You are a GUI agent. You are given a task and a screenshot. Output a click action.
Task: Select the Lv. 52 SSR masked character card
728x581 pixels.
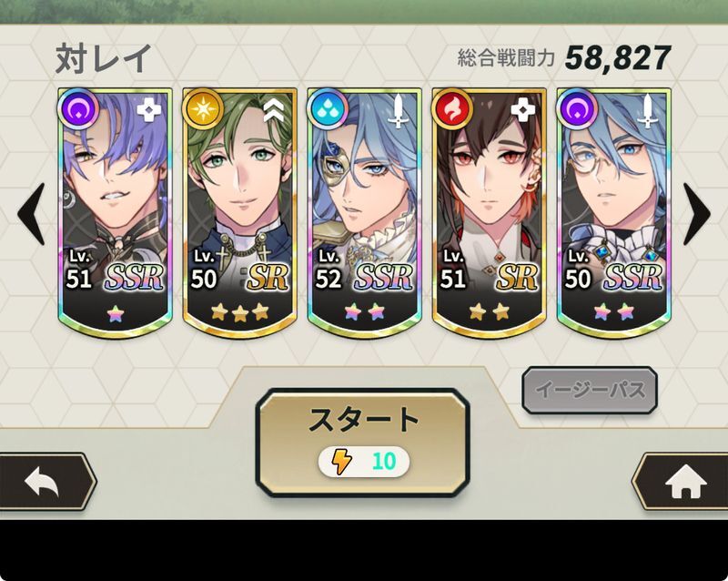point(365,212)
